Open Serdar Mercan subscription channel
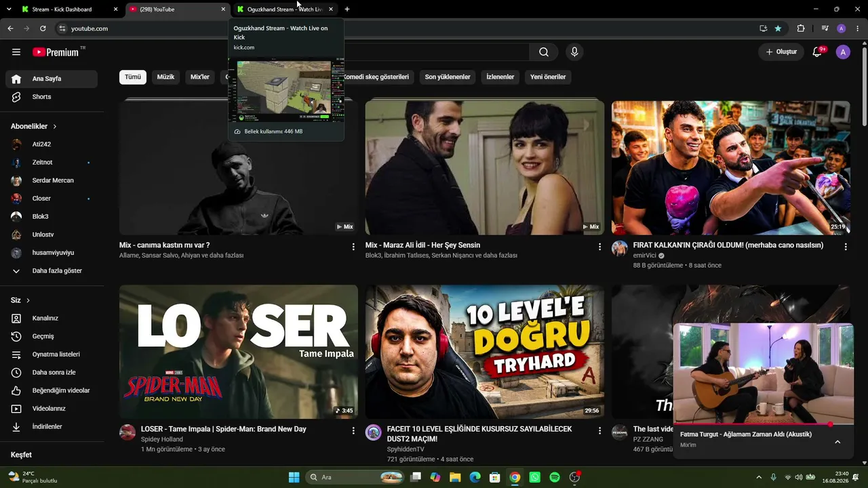 coord(52,180)
